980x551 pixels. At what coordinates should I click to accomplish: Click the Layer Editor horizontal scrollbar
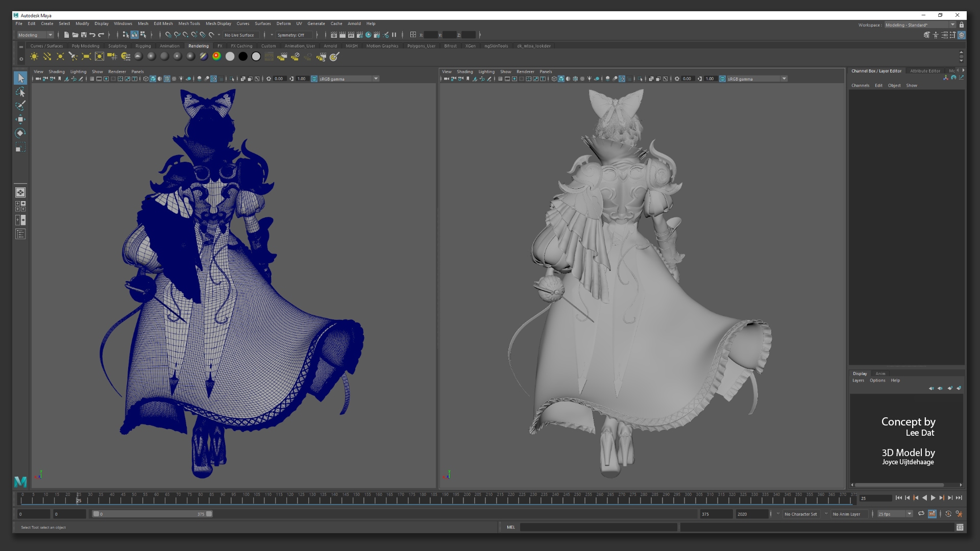click(x=899, y=485)
